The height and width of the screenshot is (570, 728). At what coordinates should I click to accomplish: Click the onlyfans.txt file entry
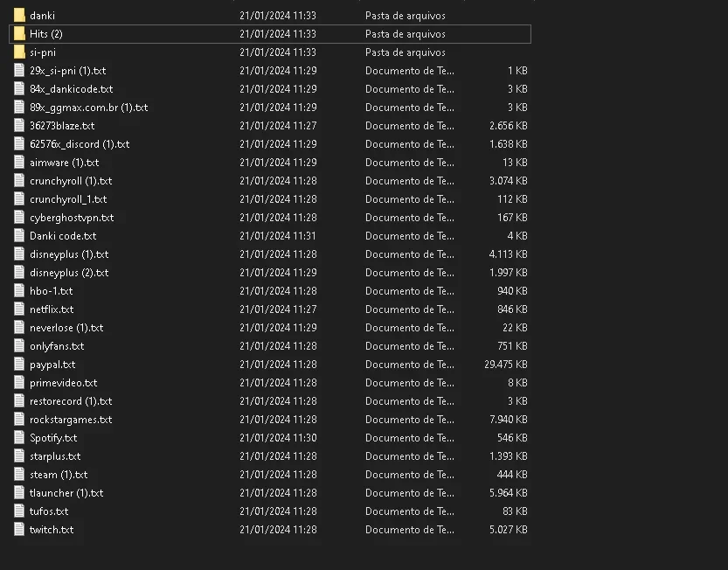pos(57,346)
